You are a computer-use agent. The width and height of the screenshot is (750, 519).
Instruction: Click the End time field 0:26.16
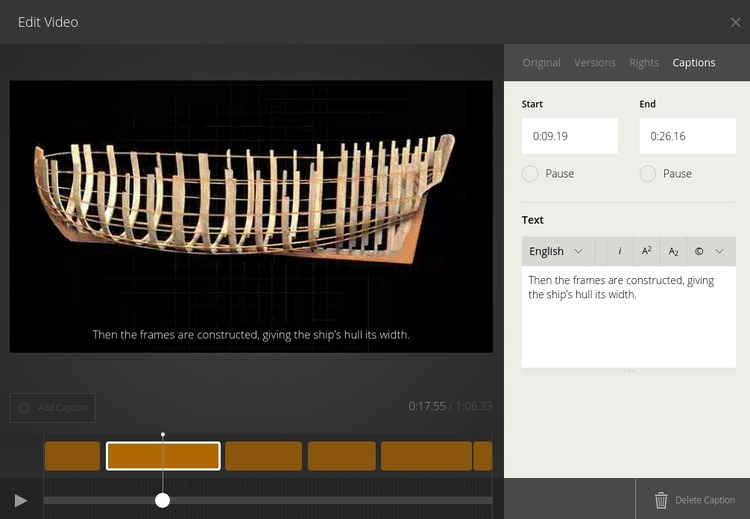687,136
